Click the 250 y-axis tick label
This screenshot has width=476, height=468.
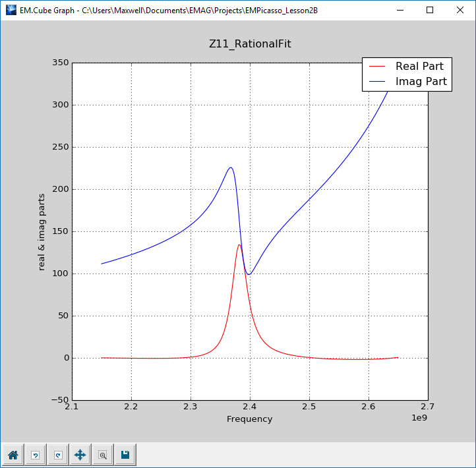(x=61, y=147)
